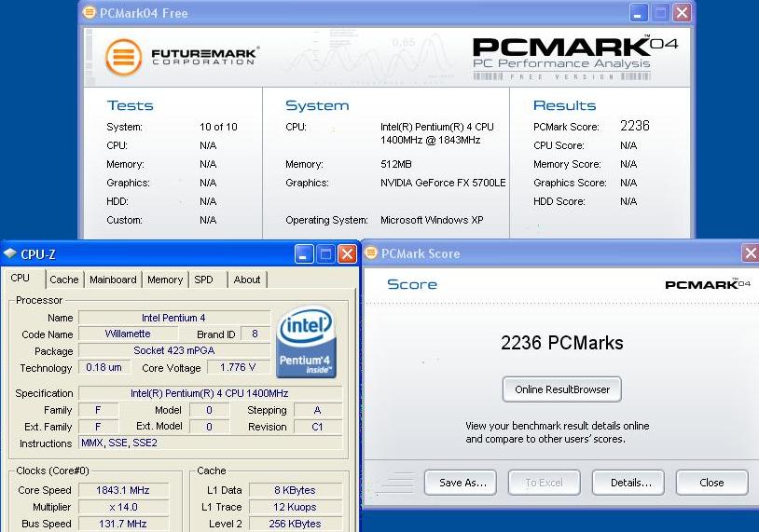The height and width of the screenshot is (532, 759).
Task: Click the PCMark04 title bar app icon
Action: click(90, 12)
